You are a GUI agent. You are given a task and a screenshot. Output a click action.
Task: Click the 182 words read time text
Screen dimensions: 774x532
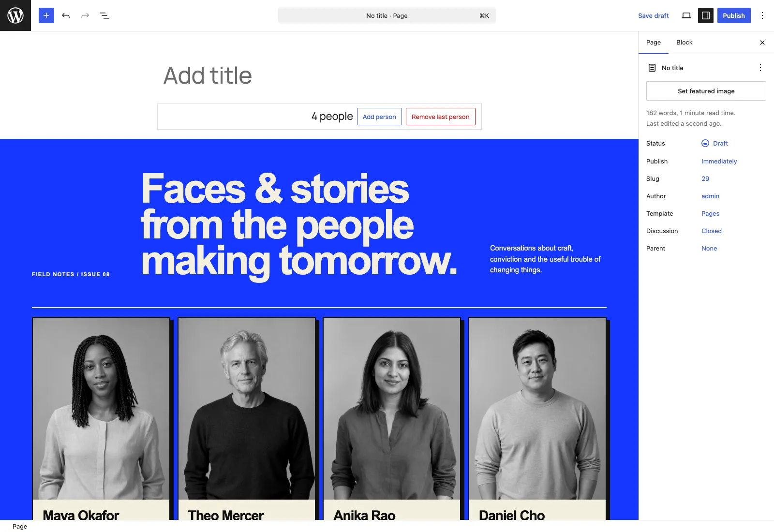click(691, 113)
